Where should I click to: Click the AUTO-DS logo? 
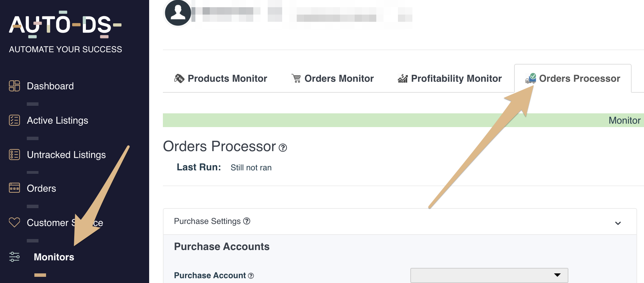(65, 25)
